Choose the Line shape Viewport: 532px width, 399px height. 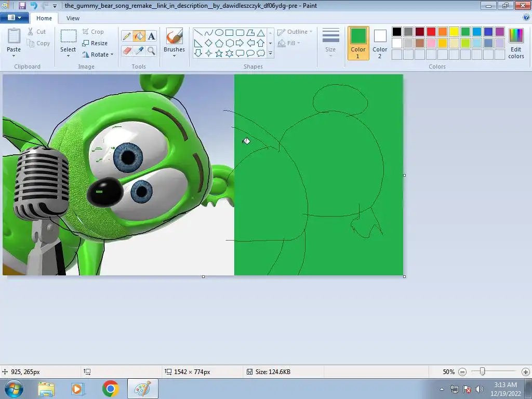pyautogui.click(x=198, y=33)
